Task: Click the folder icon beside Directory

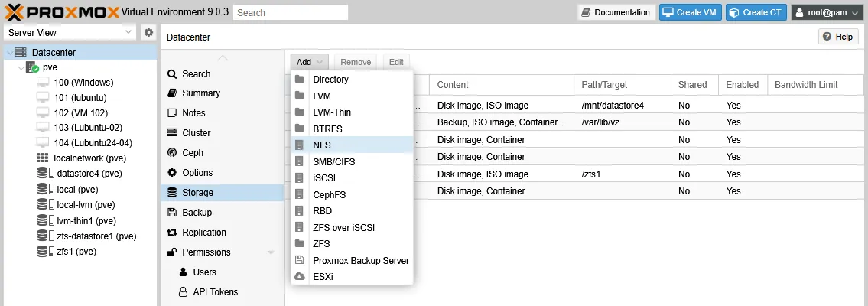Action: tap(300, 79)
